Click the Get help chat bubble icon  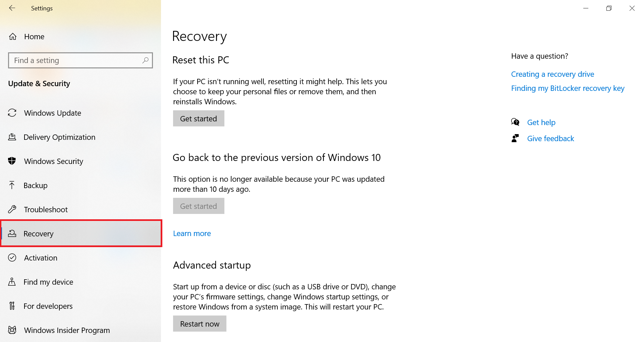coord(515,122)
